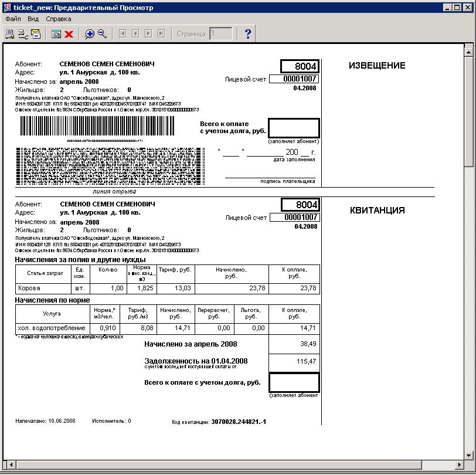Zoom in using the magnifier plus icon
Viewport: 476px width, 475px height.
coord(90,34)
